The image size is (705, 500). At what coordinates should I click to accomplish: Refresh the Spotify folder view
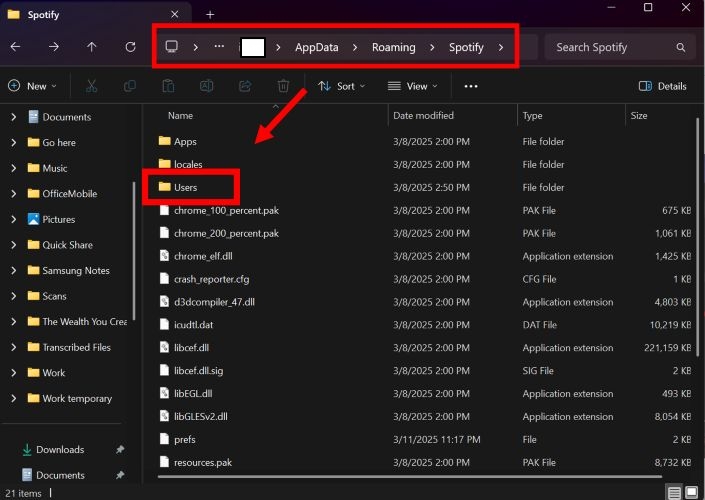[x=130, y=47]
